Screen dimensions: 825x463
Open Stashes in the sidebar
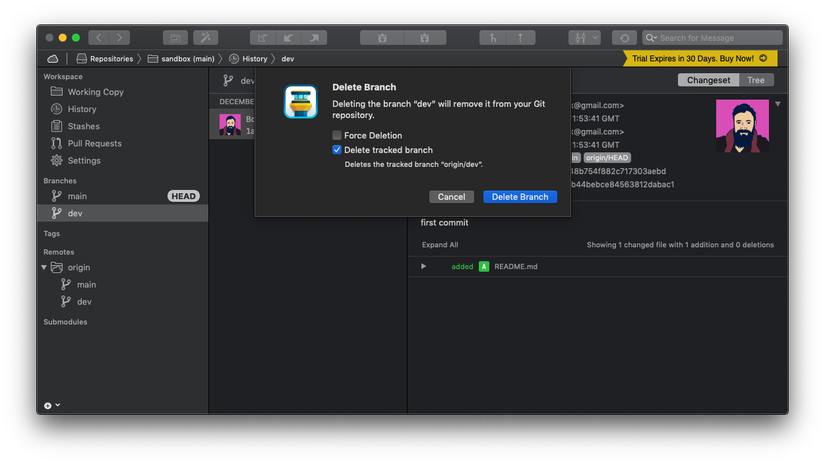coord(83,126)
